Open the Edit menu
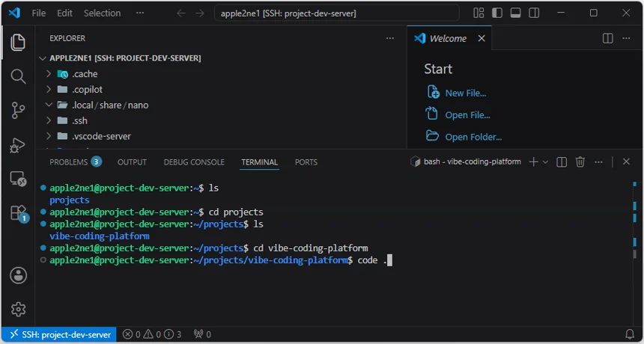 pos(64,13)
